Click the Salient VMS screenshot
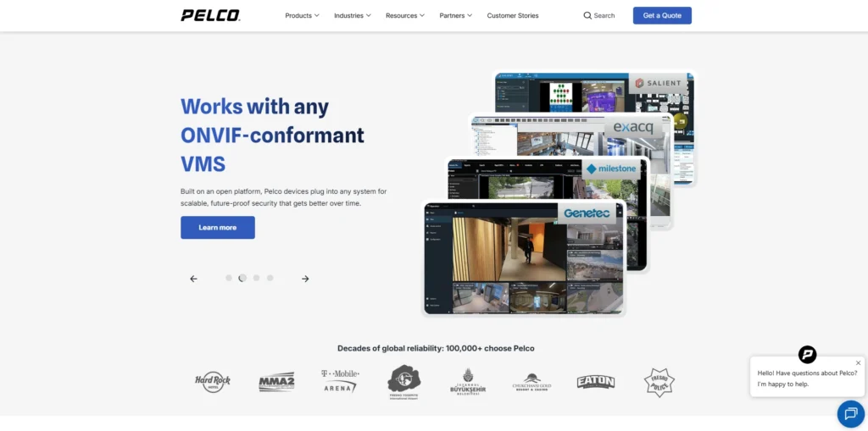Viewport: 868px width, 431px height. (594, 91)
